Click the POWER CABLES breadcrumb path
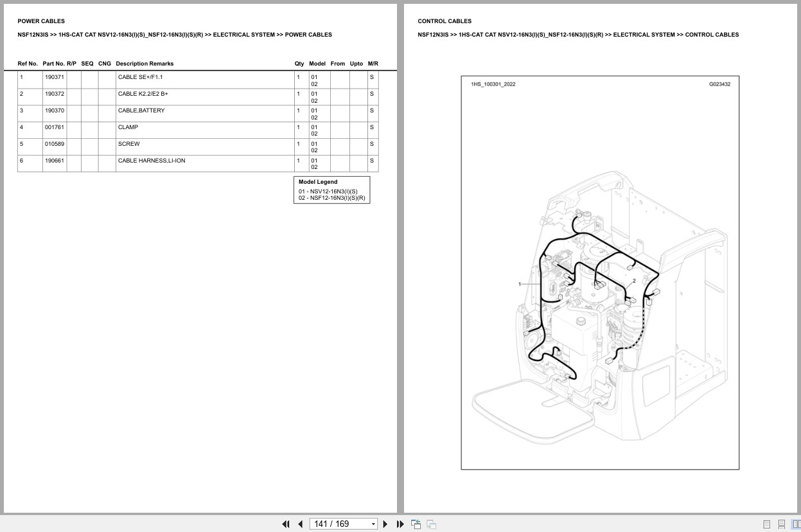The height and width of the screenshot is (532, 801). point(175,35)
